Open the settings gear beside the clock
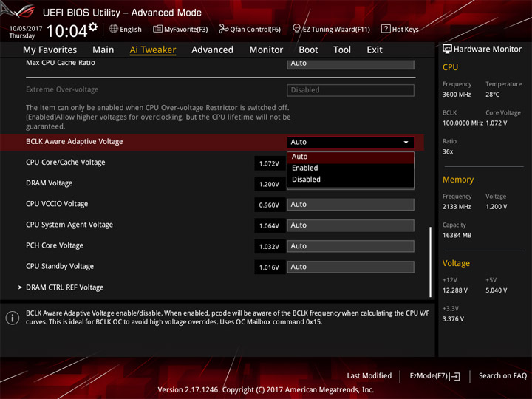 point(93,27)
